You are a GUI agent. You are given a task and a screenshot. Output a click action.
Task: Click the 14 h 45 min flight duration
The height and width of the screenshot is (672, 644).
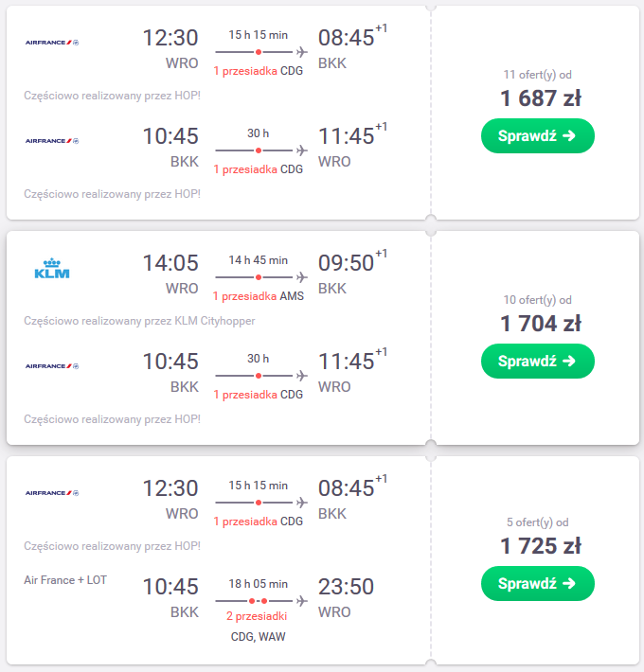[259, 260]
